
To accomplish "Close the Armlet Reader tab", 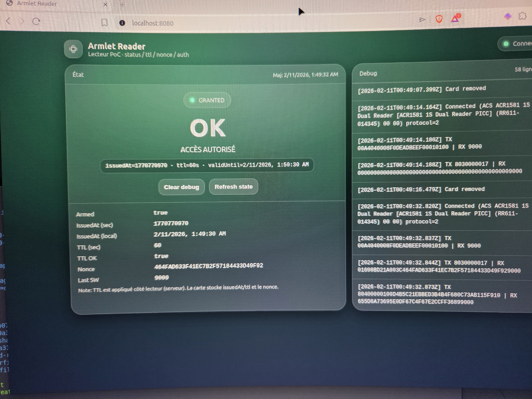I will (105, 5).
